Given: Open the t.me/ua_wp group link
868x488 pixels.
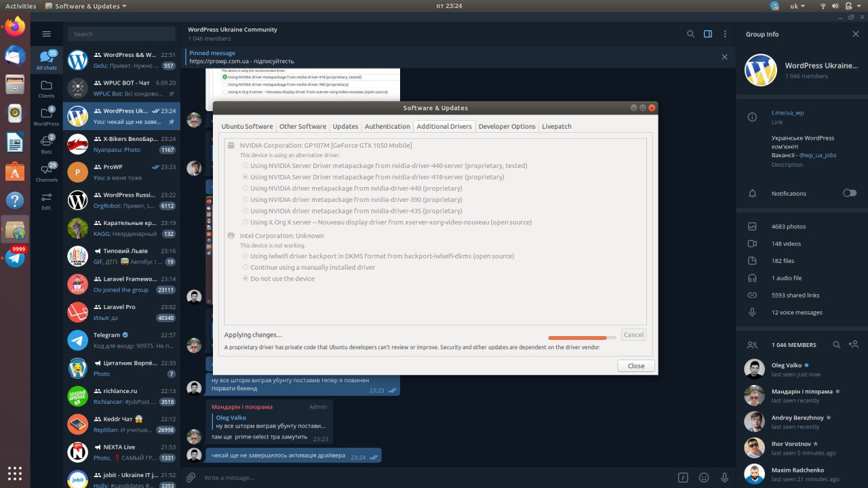Looking at the screenshot, I should point(787,113).
